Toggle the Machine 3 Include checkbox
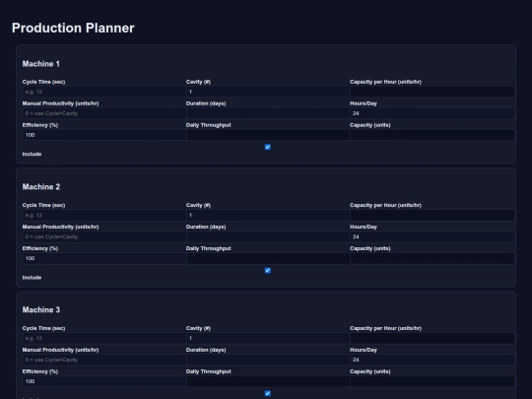 point(268,393)
